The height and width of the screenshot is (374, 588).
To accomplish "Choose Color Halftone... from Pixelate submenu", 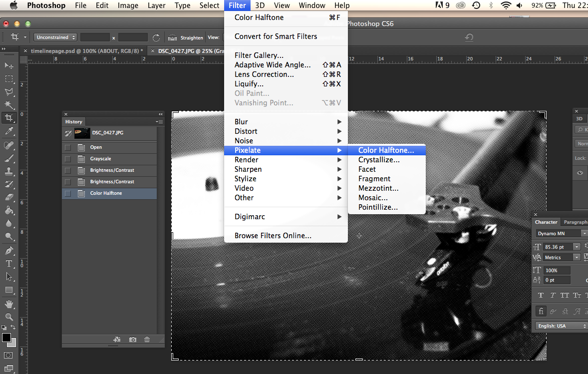I will pyautogui.click(x=387, y=150).
